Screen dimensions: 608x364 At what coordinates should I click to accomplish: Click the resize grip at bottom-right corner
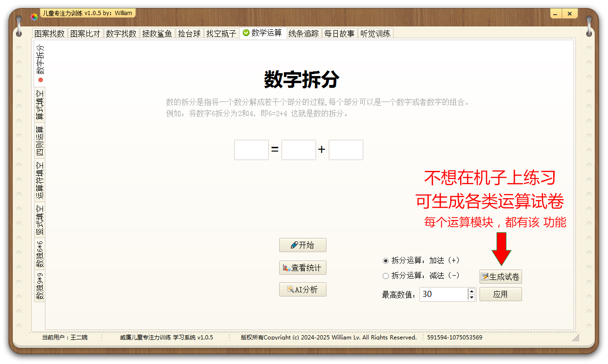[575, 338]
